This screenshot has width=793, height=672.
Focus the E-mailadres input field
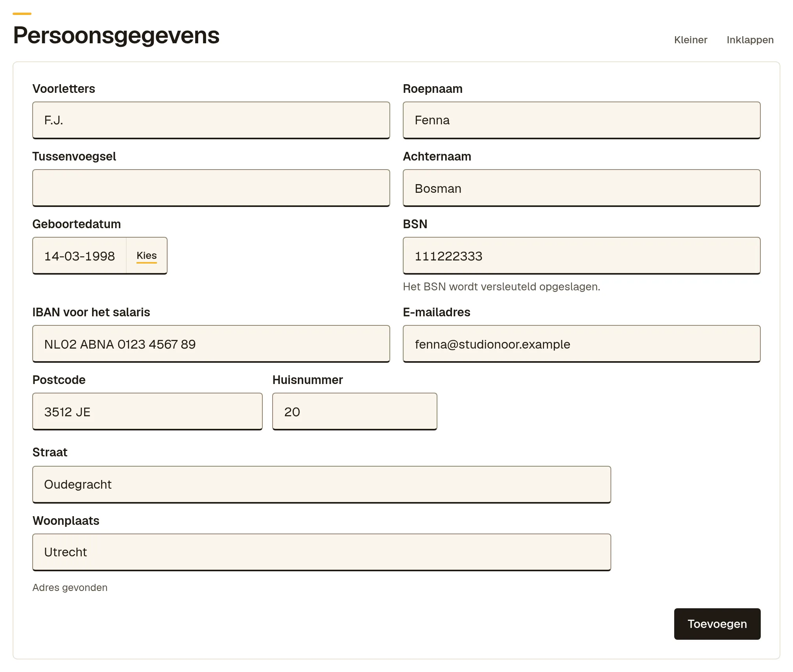tap(581, 344)
